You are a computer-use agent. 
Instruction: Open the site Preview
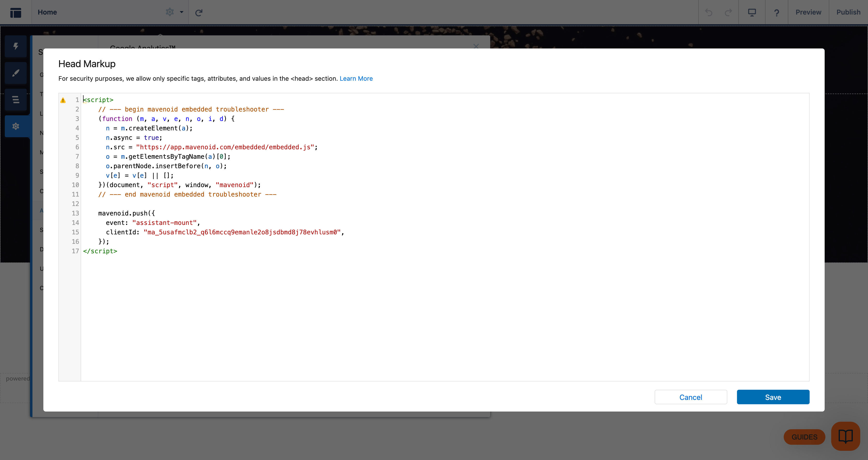click(x=808, y=12)
